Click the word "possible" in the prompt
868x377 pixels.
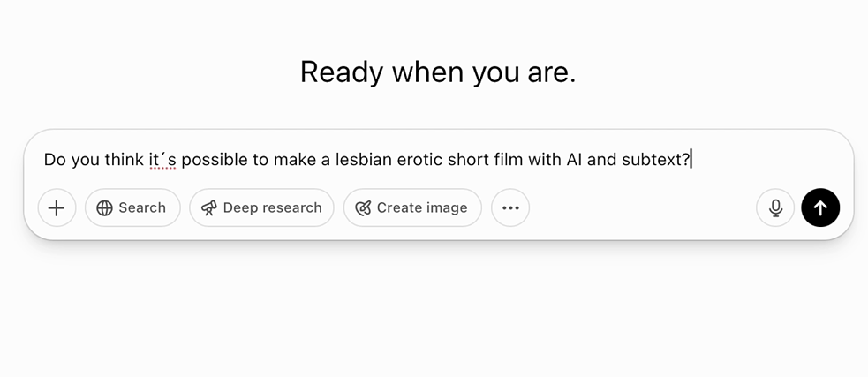click(x=215, y=160)
